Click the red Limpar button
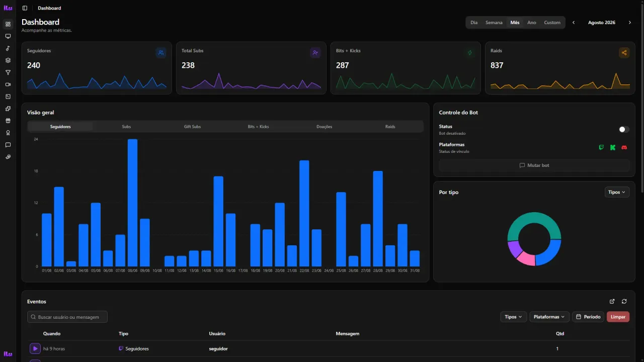 pos(618,317)
